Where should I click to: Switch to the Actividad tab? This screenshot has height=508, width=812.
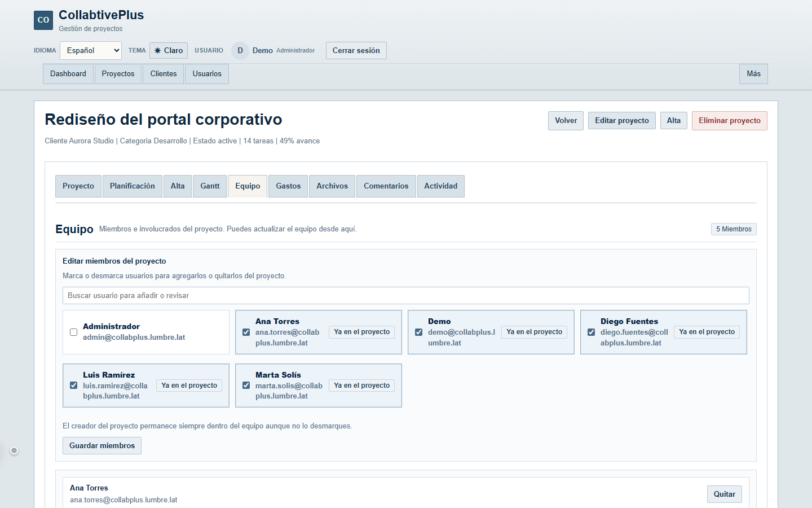coord(441,186)
